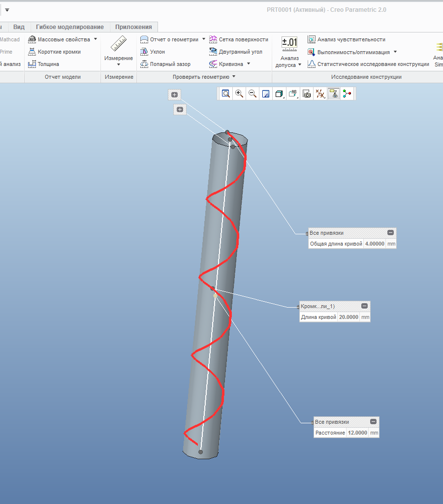Click the Curvature (Кривизна) tool

pos(226,64)
